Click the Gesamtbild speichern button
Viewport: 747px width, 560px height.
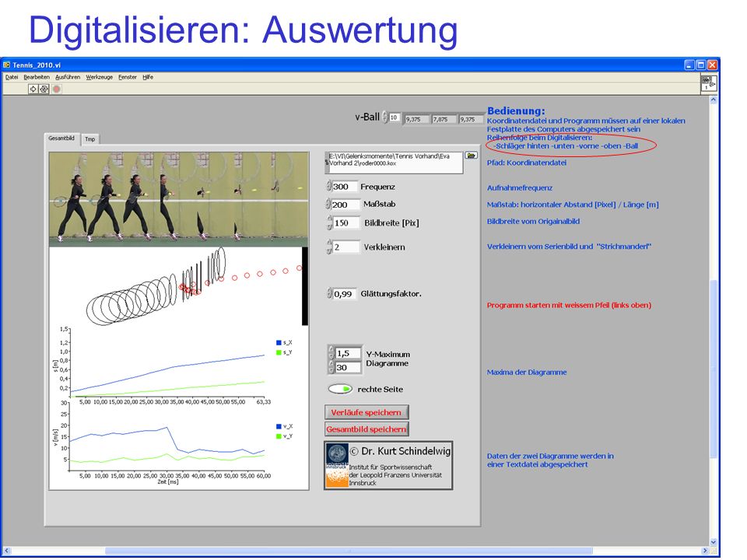366,429
